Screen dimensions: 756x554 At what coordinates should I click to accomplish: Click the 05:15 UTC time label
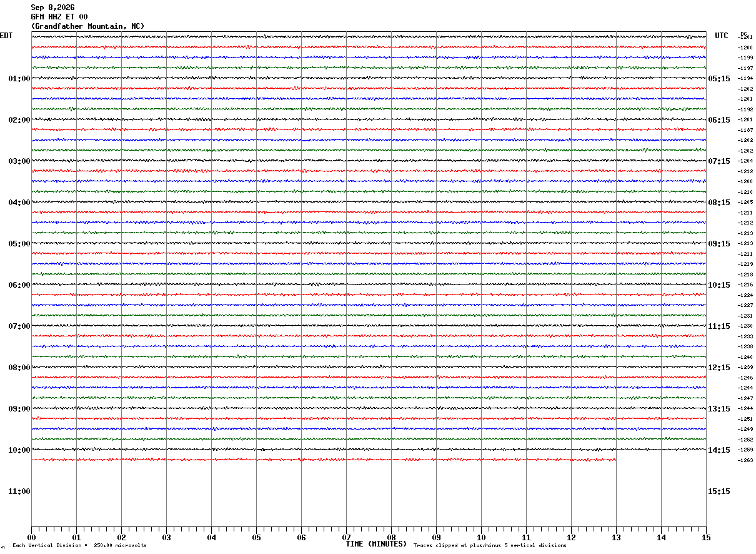(x=719, y=79)
